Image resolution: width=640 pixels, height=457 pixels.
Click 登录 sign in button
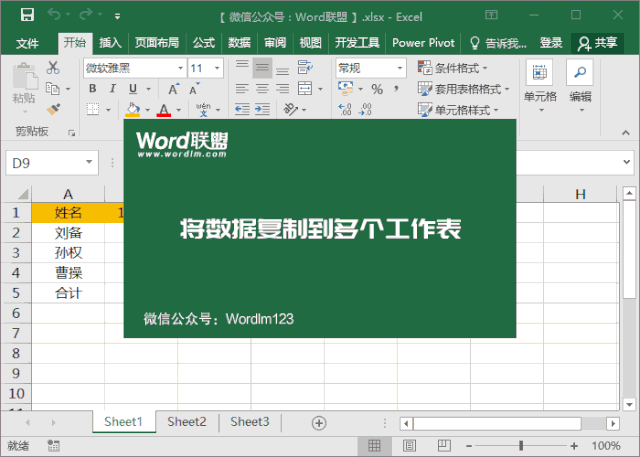[551, 42]
